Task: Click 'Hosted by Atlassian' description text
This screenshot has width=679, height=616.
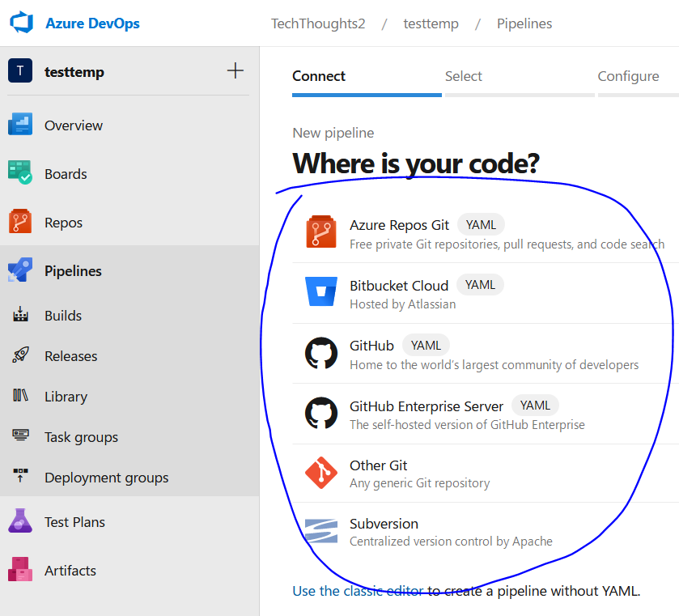Action: 403,304
